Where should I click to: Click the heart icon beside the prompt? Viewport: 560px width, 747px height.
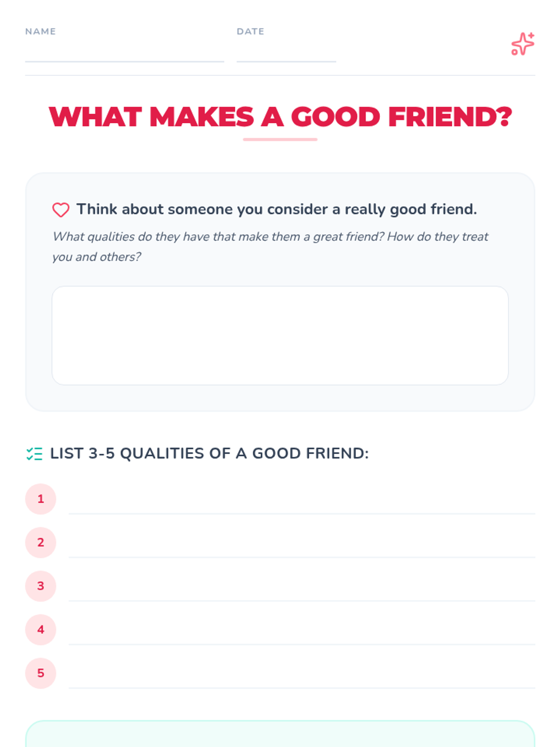(x=61, y=210)
